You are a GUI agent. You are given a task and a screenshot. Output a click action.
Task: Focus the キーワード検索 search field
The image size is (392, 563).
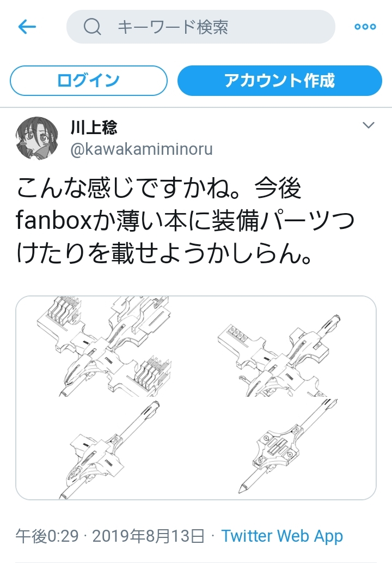[x=201, y=27]
